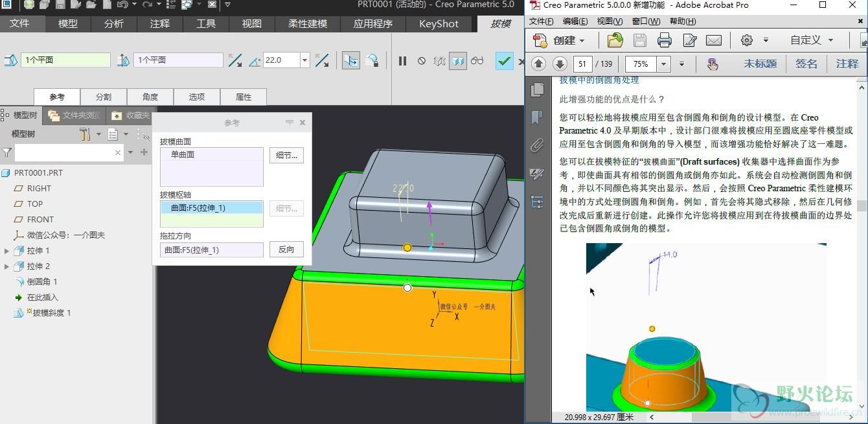The image size is (868, 424).
Task: Open the 75% zoom dropdown in Acrobat
Action: point(663,64)
